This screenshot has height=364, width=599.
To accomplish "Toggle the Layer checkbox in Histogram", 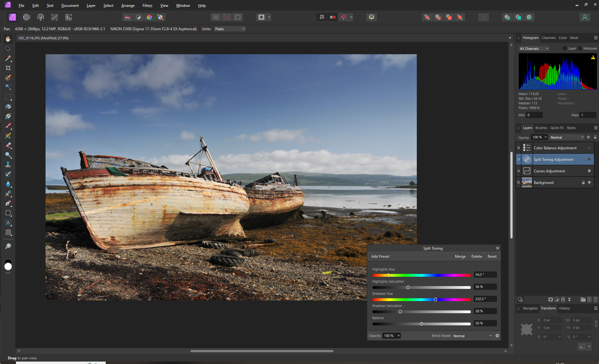I will tap(564, 48).
